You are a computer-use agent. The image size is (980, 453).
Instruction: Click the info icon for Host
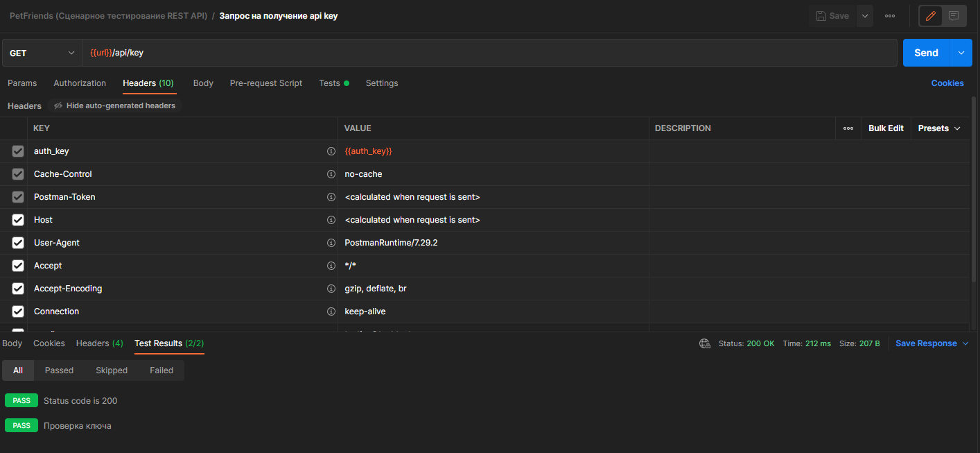[x=331, y=220]
